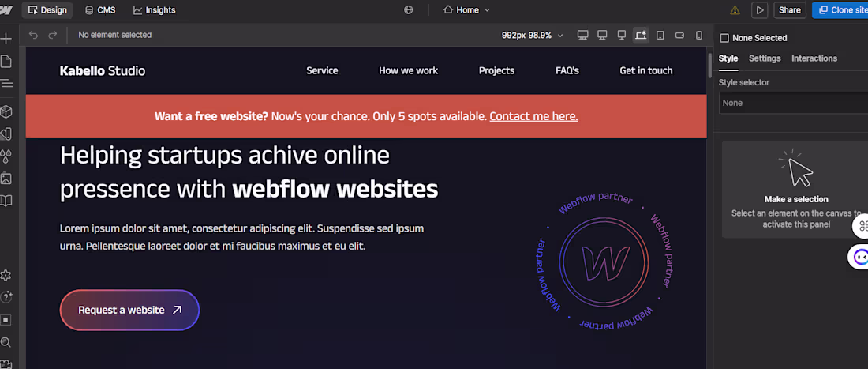This screenshot has height=369, width=868.
Task: Click the Projects nav link
Action: coord(496,70)
